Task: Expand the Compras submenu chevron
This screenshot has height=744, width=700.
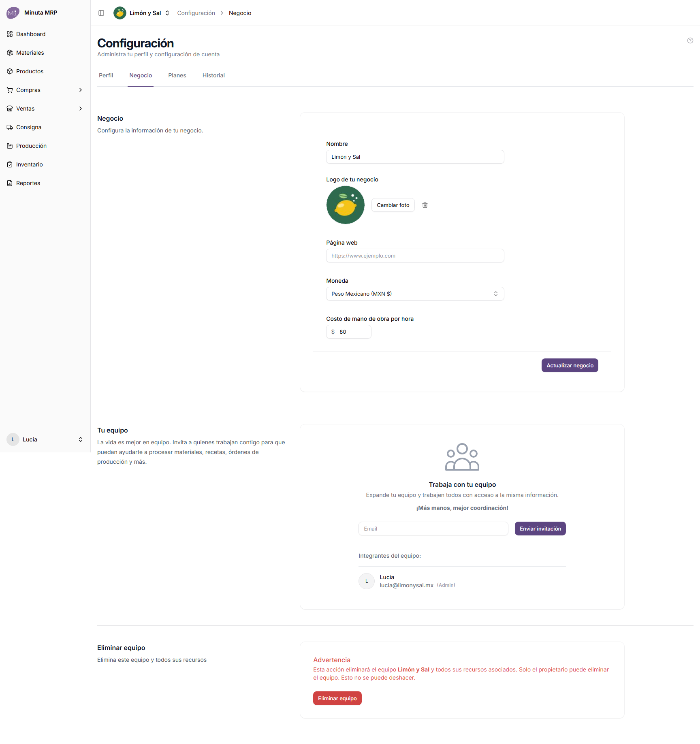Action: click(x=81, y=90)
